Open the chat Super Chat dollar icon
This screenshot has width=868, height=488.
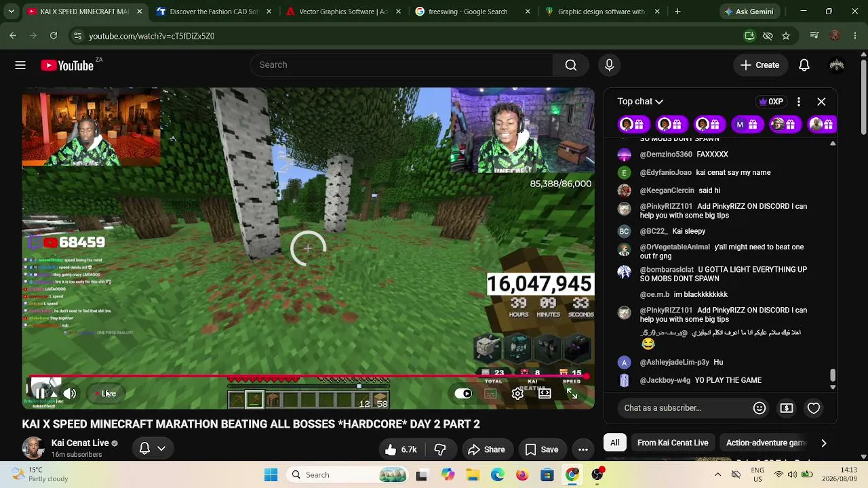click(787, 408)
